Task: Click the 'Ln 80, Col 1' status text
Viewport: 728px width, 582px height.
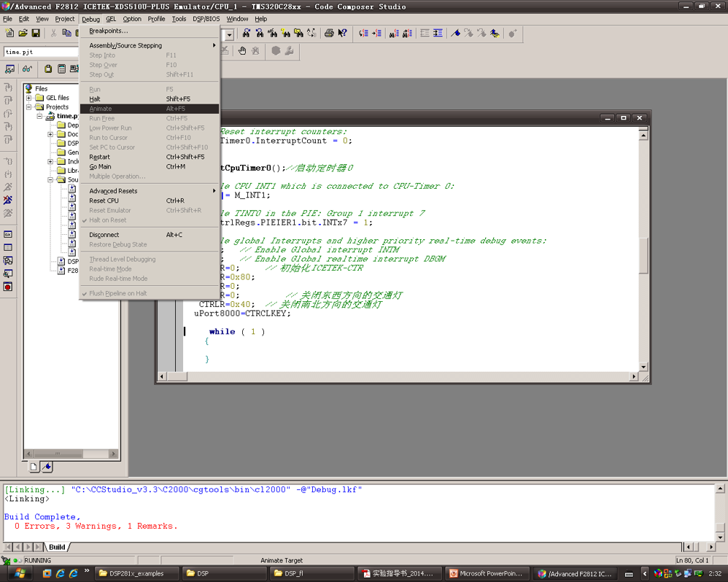Action: tap(692, 561)
